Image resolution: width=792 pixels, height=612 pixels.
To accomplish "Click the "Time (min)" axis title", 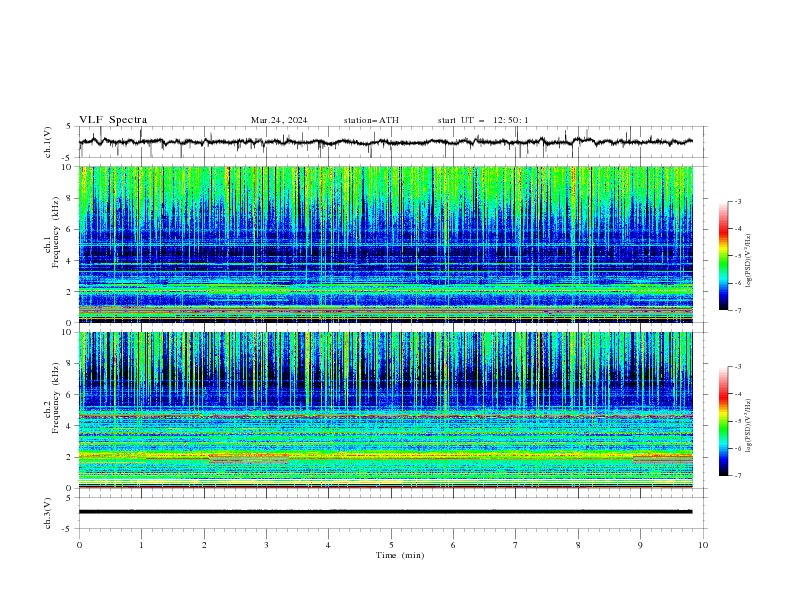I will [x=400, y=555].
